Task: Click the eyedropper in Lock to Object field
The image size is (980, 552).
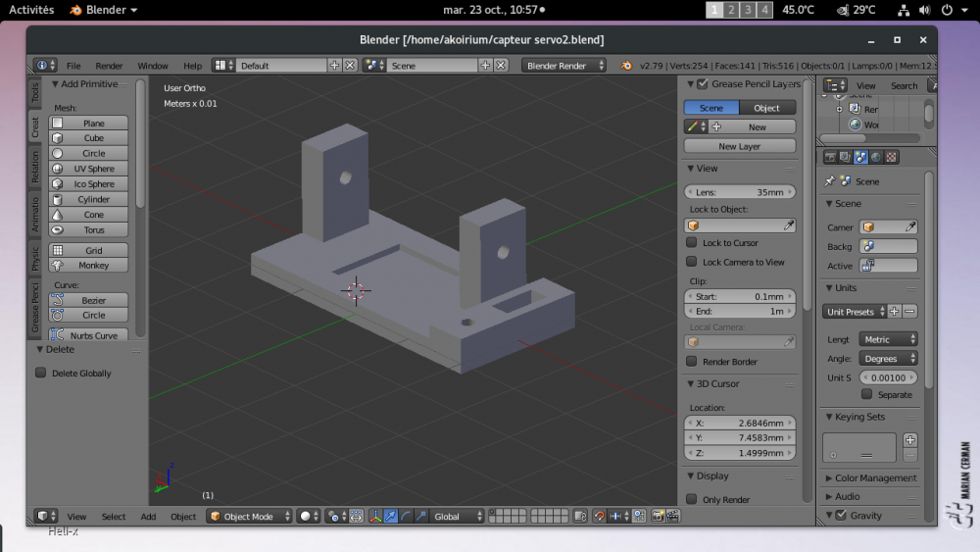Action: coord(789,226)
